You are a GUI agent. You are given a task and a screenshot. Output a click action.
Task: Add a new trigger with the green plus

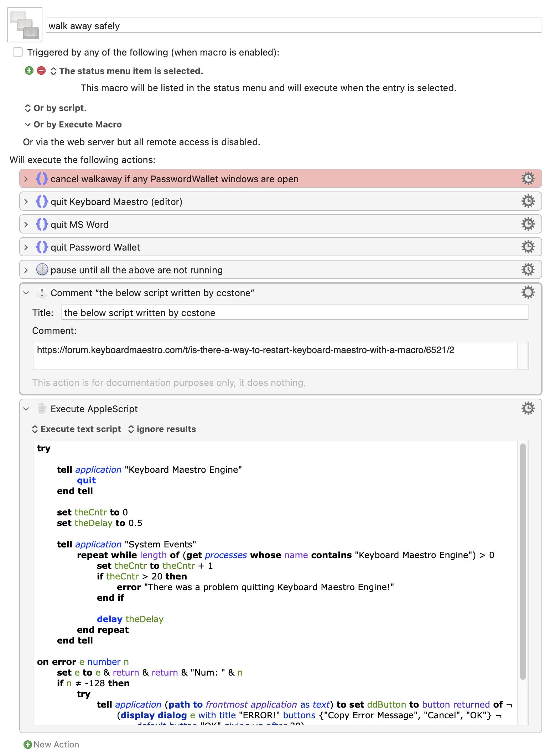29,70
